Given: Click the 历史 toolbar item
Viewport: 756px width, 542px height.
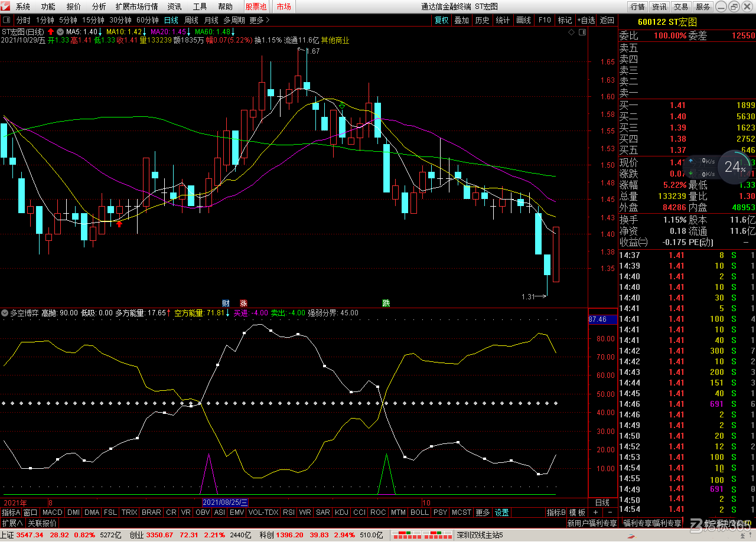Looking at the screenshot, I should click(483, 20).
